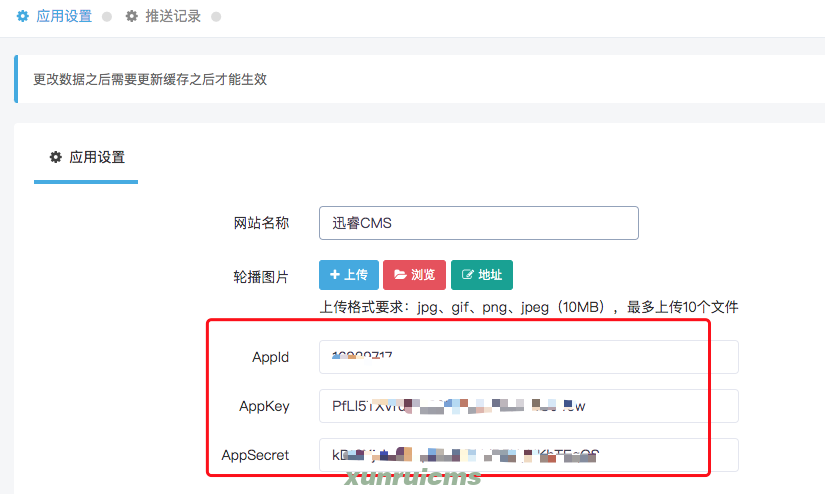Viewport: 825px width, 494px height.
Task: Focus the AppId input field
Action: (529, 357)
